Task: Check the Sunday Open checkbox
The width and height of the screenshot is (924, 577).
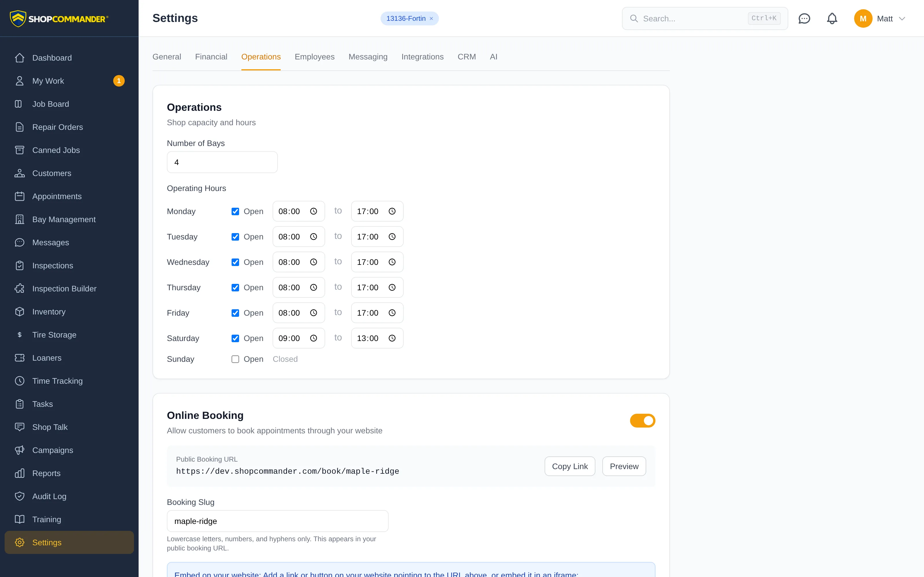Action: [x=235, y=359]
